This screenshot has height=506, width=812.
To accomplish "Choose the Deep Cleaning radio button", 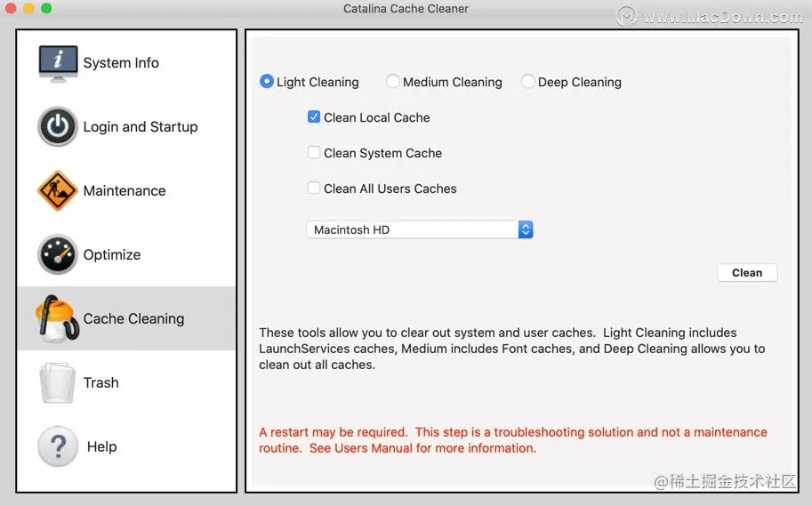I will [x=527, y=81].
